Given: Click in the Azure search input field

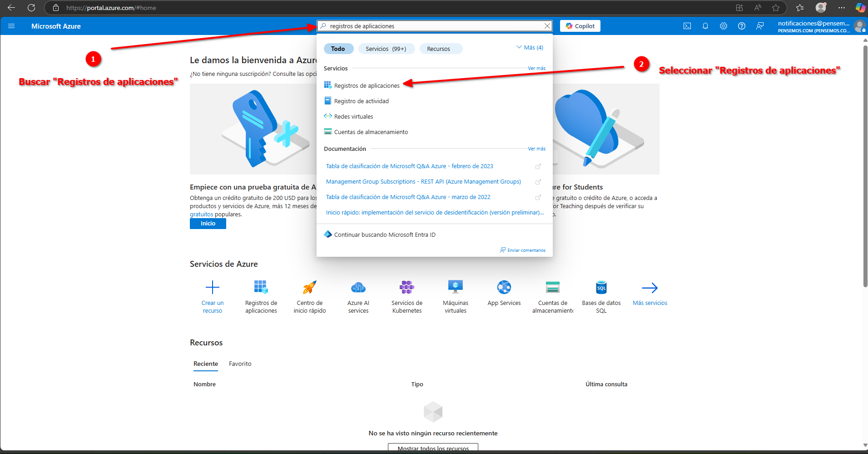Looking at the screenshot, I should tap(432, 26).
